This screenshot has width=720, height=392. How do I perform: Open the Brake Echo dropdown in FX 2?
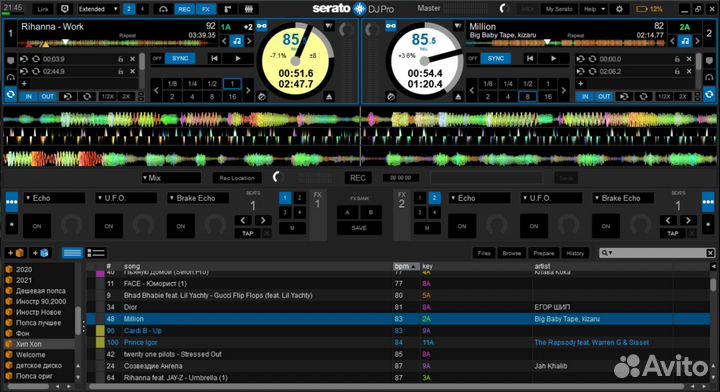[x=623, y=198]
